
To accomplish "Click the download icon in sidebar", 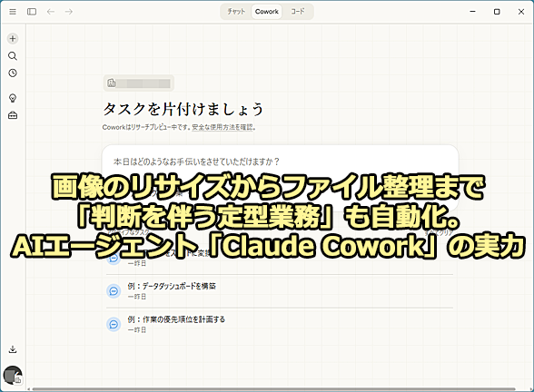I will coord(13,349).
